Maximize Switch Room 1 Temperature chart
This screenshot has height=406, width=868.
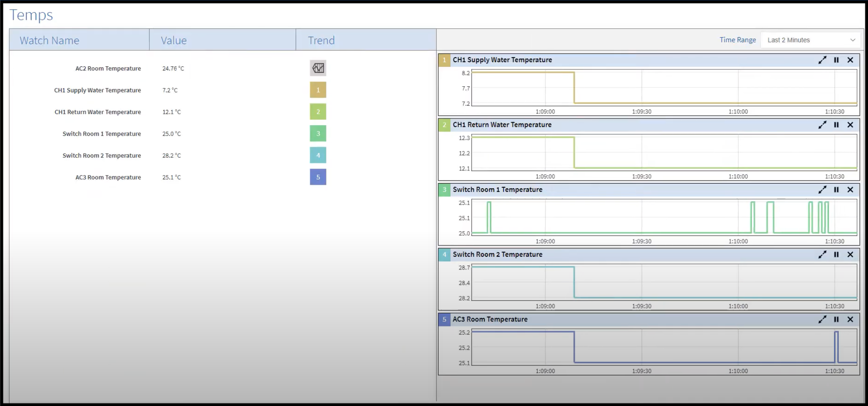pyautogui.click(x=822, y=189)
